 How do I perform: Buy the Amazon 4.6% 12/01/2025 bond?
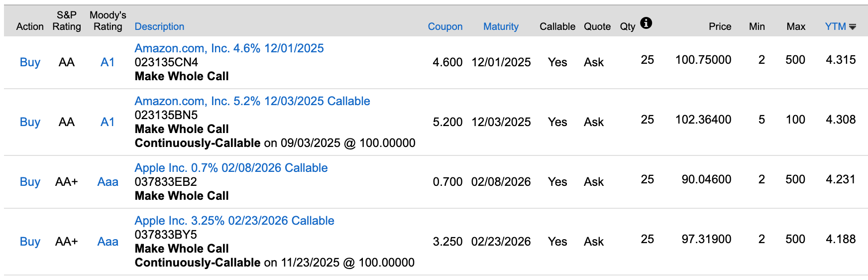30,62
